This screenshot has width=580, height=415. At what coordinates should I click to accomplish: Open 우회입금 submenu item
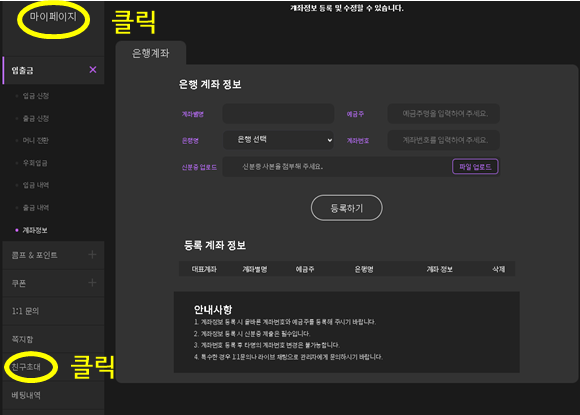pos(35,163)
